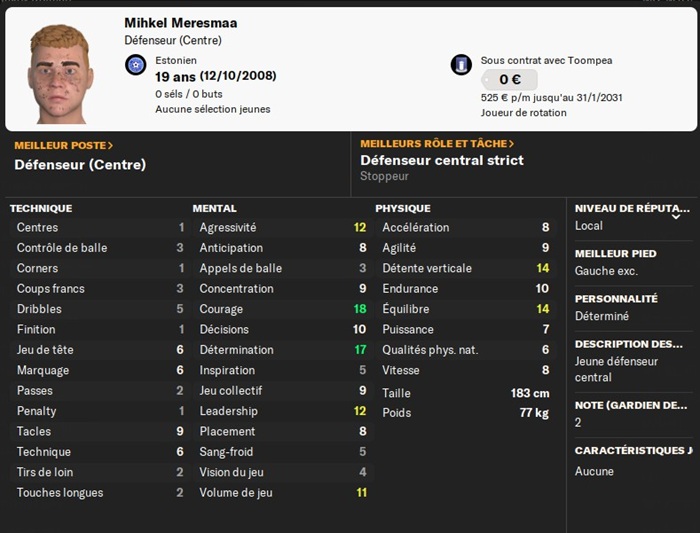
Task: Select the Mental attributes heading
Action: (214, 209)
